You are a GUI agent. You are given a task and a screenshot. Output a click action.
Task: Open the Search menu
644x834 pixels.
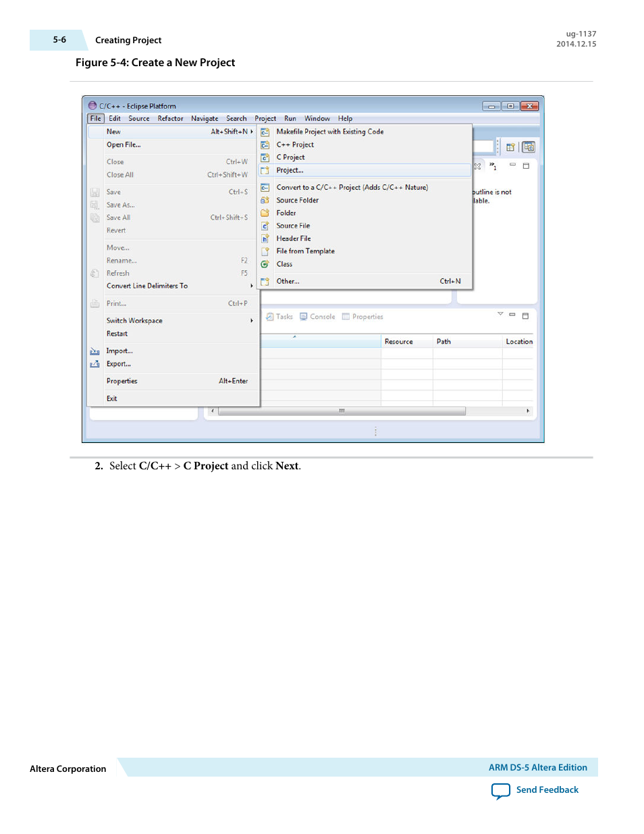236,119
